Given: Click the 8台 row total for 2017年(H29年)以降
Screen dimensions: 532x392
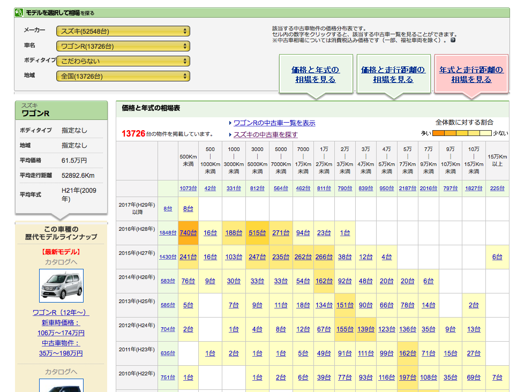Looking at the screenshot, I should click(x=168, y=209).
